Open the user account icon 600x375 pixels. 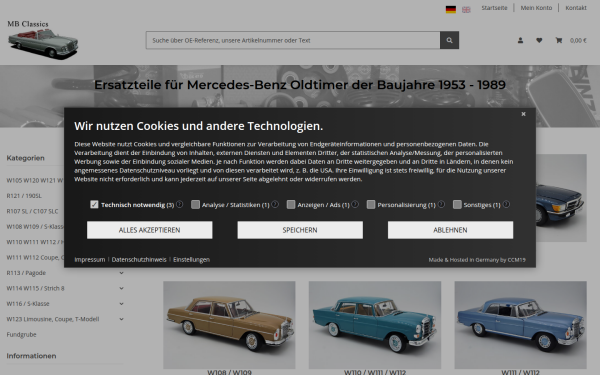520,40
